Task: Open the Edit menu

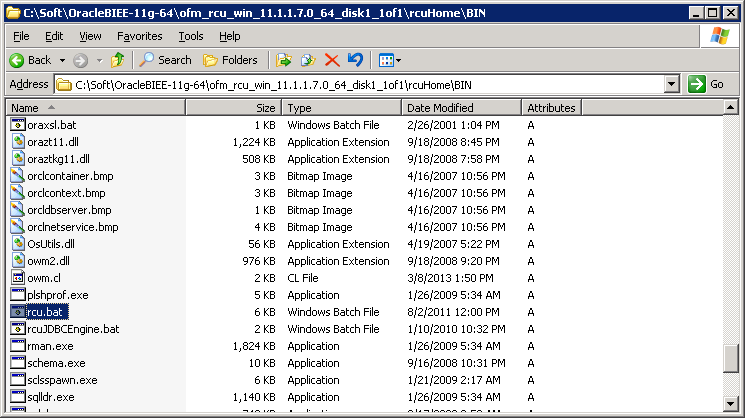Action: pyautogui.click(x=54, y=36)
